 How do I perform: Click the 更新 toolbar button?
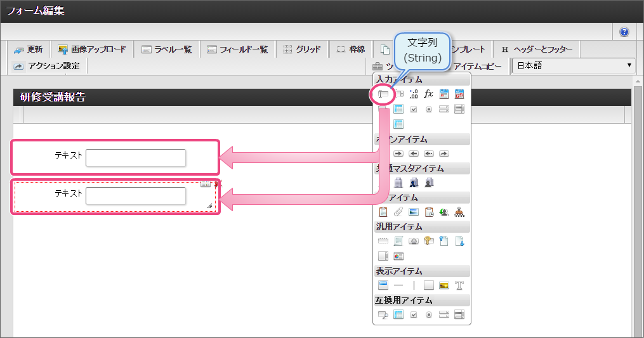(x=29, y=49)
